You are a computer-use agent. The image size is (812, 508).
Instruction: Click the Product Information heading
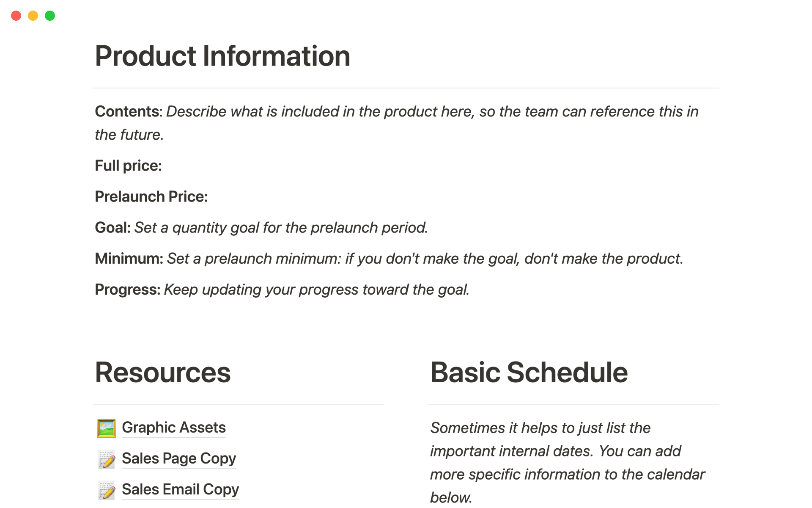click(222, 56)
